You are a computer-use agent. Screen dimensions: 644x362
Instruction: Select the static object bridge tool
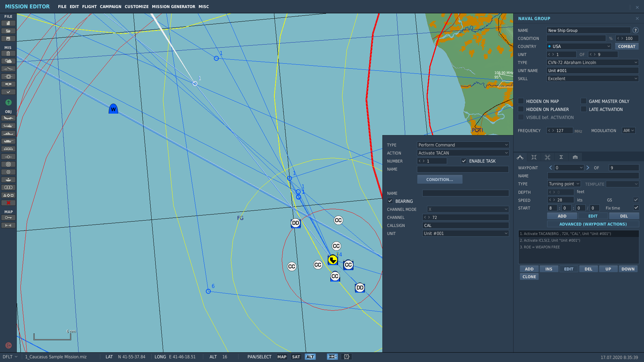tap(8, 149)
